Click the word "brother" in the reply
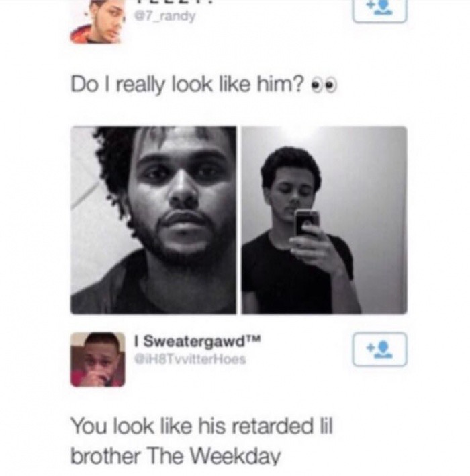This screenshot has width=470, height=476. point(105,456)
